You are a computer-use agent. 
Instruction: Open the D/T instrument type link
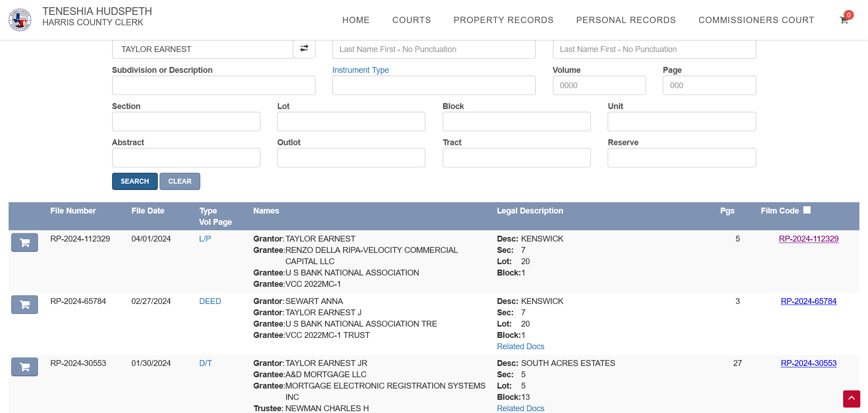click(x=205, y=363)
